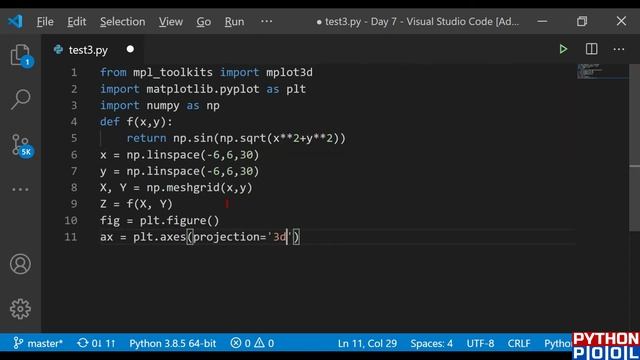Click line number 11 in gutter
640x360 pixels.
(x=71, y=237)
